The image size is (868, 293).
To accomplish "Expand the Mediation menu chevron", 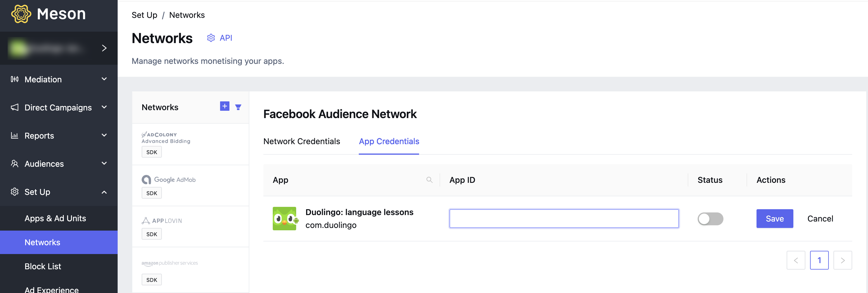I will click(x=104, y=79).
